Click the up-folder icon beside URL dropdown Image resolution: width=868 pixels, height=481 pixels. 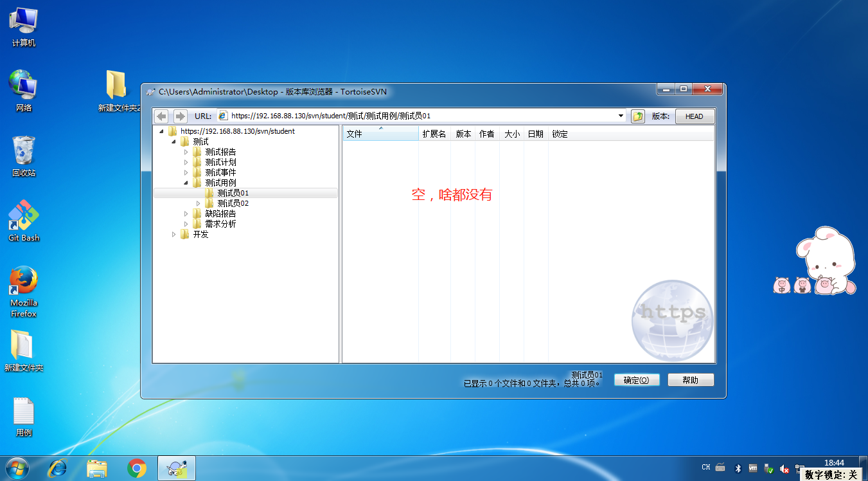(x=638, y=116)
